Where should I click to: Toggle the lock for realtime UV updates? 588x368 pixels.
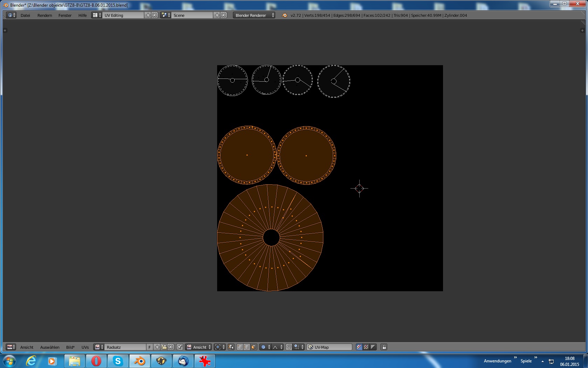384,347
